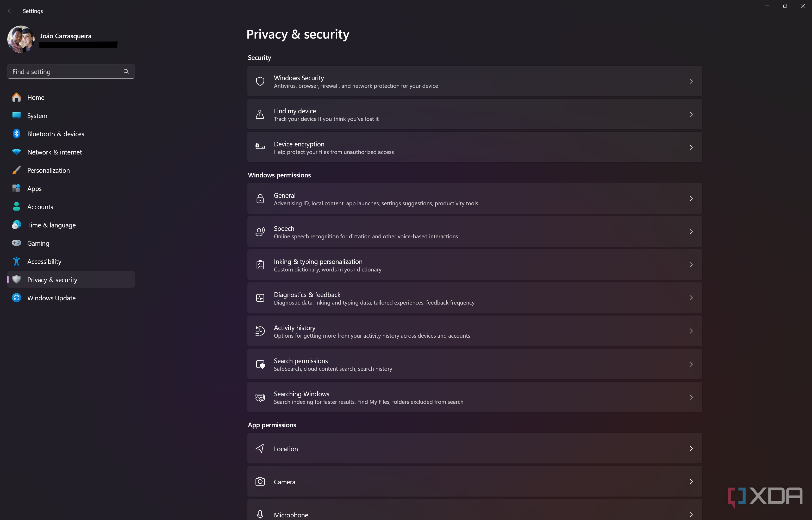Click the Searching Windows icon
This screenshot has width=812, height=520.
[x=260, y=397]
